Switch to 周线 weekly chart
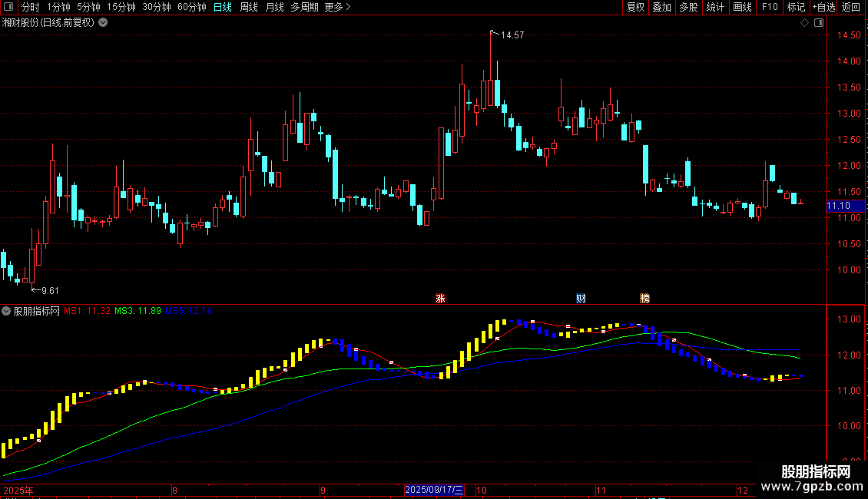This screenshot has height=499, width=868. tap(249, 7)
